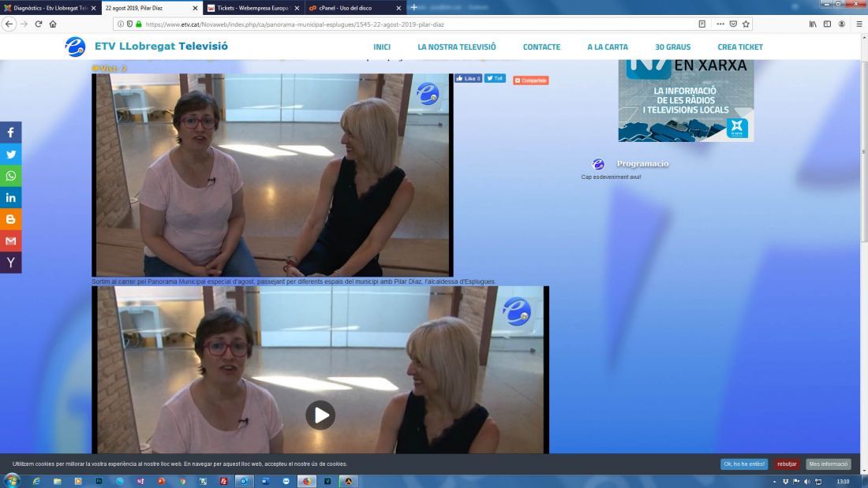Open FileZilla from taskbar

[223, 482]
